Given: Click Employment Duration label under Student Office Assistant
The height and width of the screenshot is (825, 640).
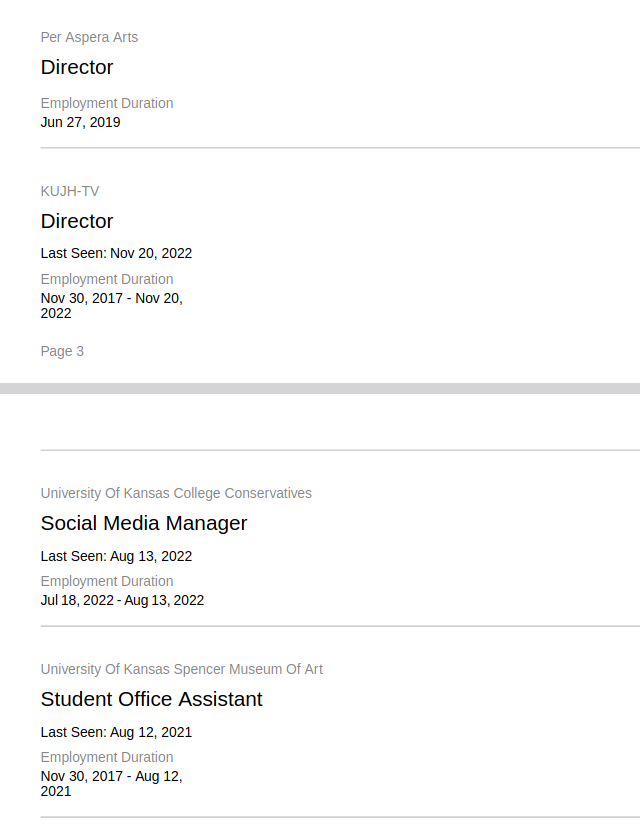Looking at the screenshot, I should tap(107, 757).
